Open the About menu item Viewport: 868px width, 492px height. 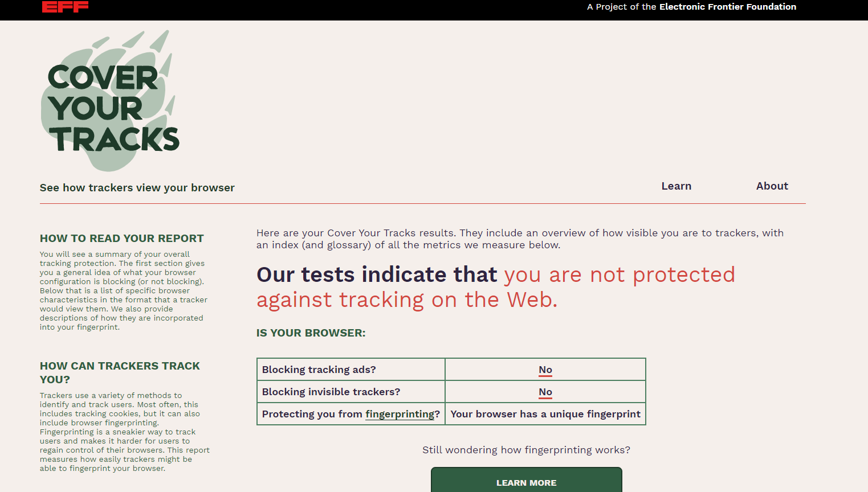tap(772, 186)
